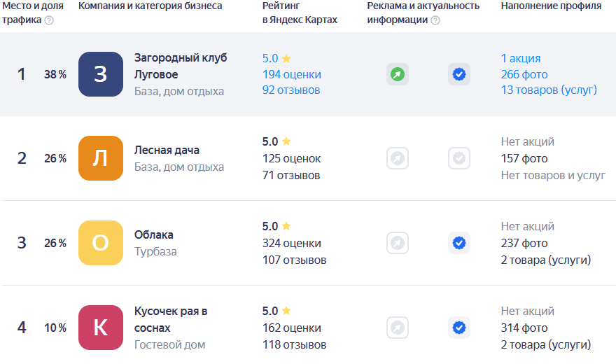Click the yellow 'О' company avatar
Viewport: 616px width, 364px height.
(101, 243)
